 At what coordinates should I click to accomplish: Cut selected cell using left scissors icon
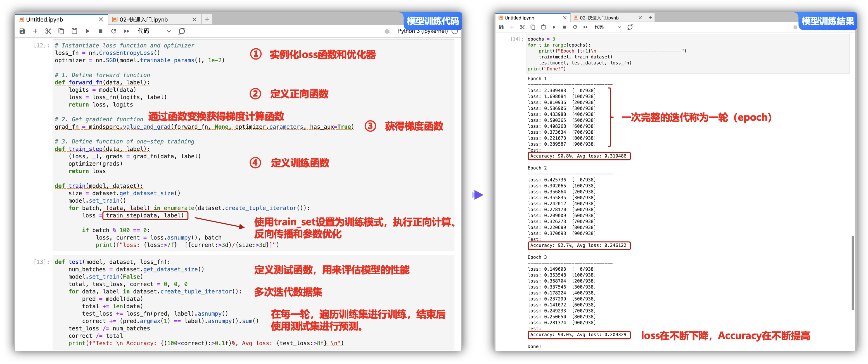[x=48, y=31]
